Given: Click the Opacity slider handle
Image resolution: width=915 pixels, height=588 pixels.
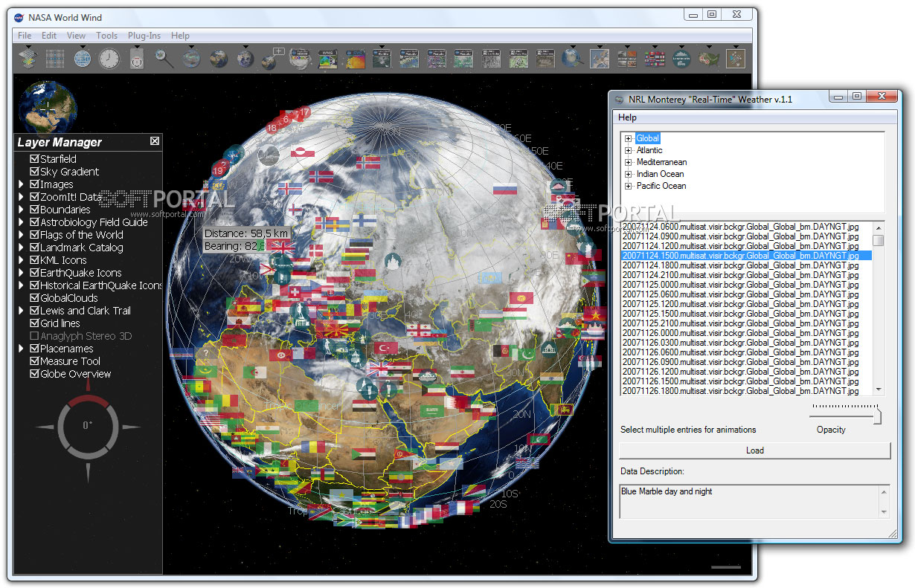Looking at the screenshot, I should (878, 416).
